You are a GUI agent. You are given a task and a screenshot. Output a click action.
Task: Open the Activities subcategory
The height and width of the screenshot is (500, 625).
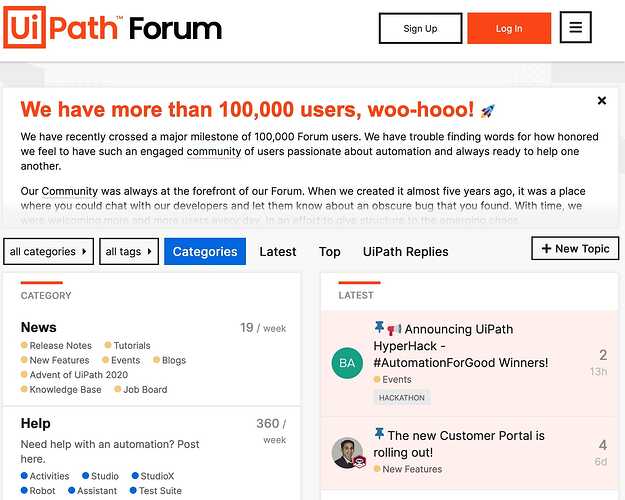click(45, 476)
